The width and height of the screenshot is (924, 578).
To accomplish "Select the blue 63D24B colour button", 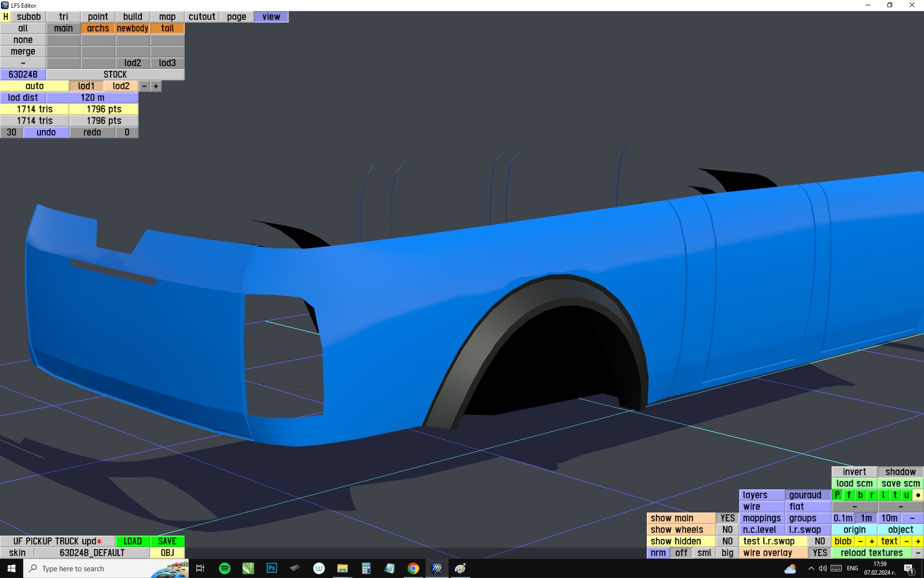I will 23,74.
